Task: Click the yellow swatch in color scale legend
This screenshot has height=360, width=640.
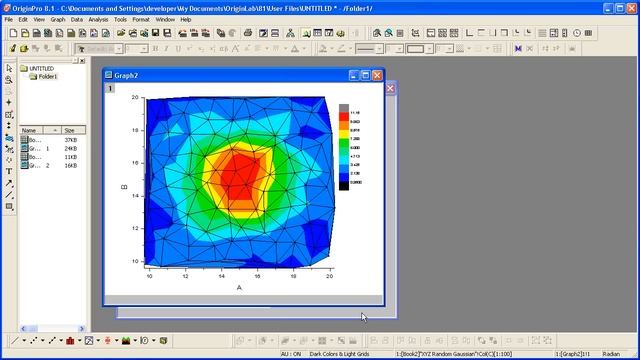Action: 344,134
